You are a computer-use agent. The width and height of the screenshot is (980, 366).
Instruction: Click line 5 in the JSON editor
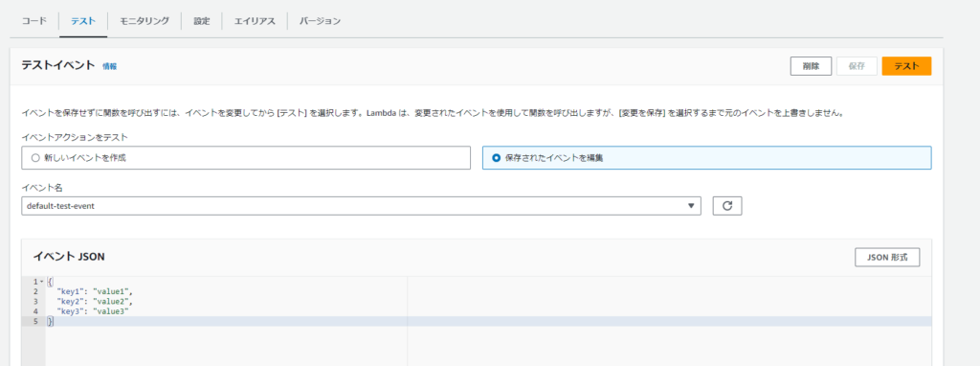(x=489, y=321)
